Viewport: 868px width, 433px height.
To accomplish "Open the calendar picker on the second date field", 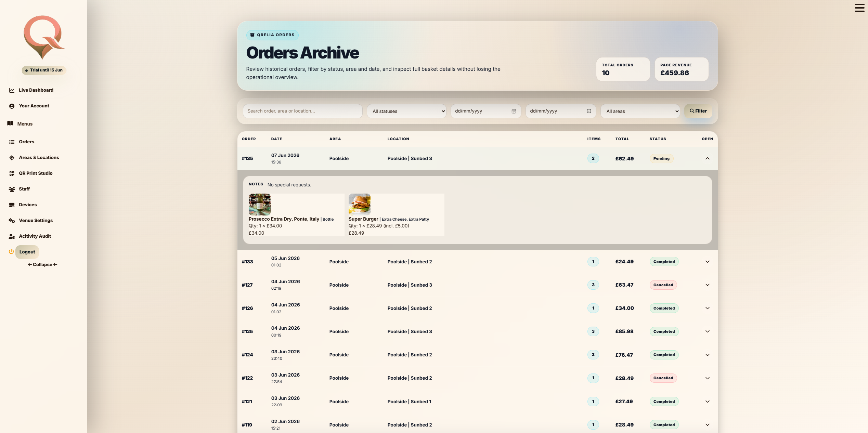I will point(589,111).
